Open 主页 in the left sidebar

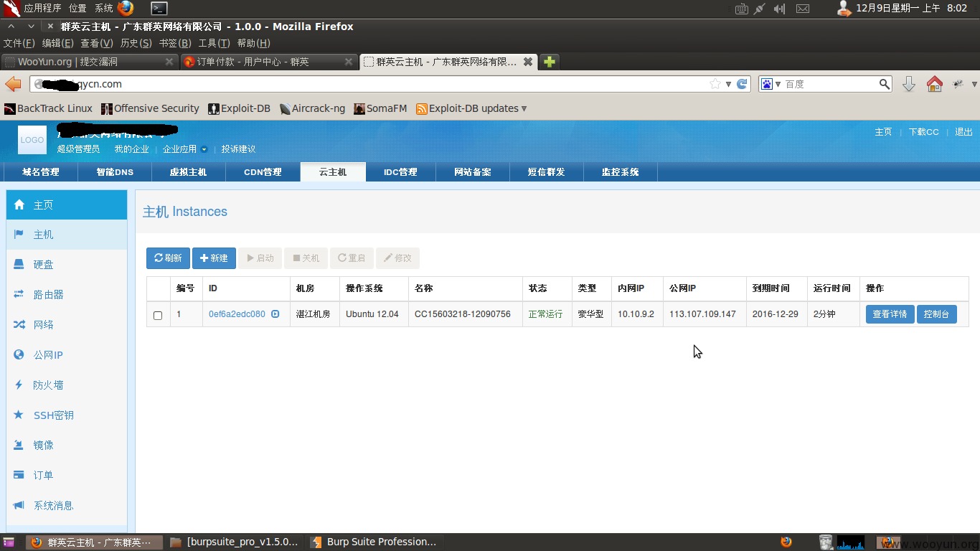tap(67, 204)
